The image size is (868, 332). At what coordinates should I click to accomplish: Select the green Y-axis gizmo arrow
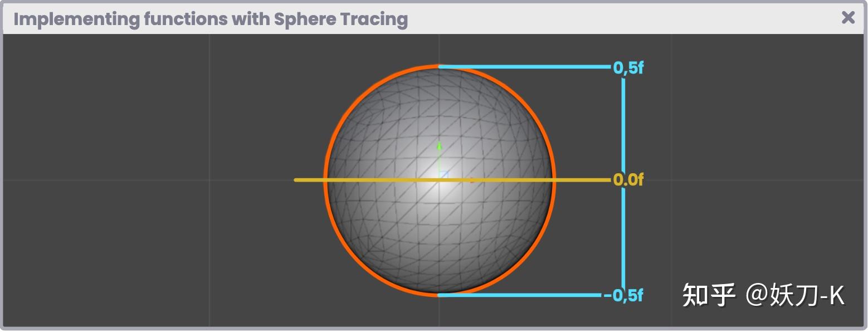pyautogui.click(x=439, y=146)
